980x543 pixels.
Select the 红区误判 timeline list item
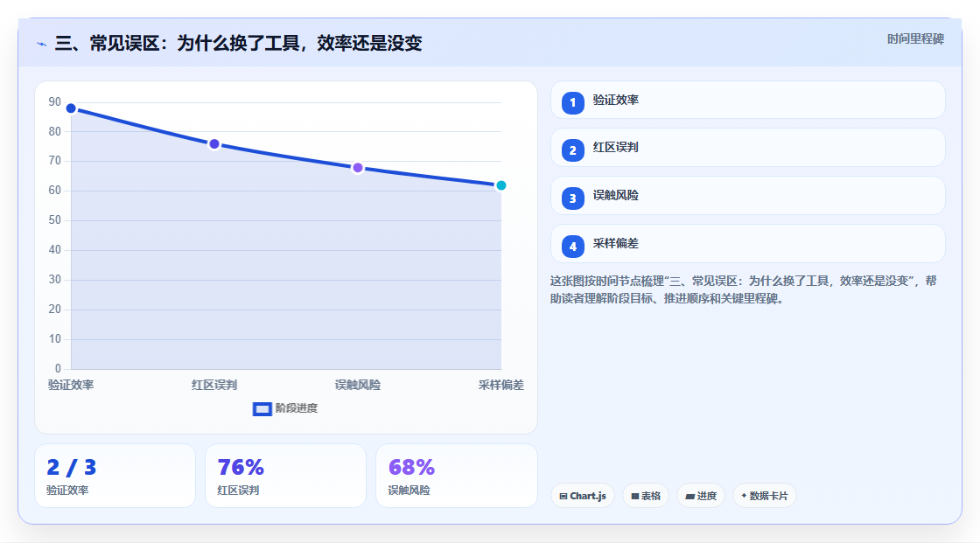tap(747, 148)
